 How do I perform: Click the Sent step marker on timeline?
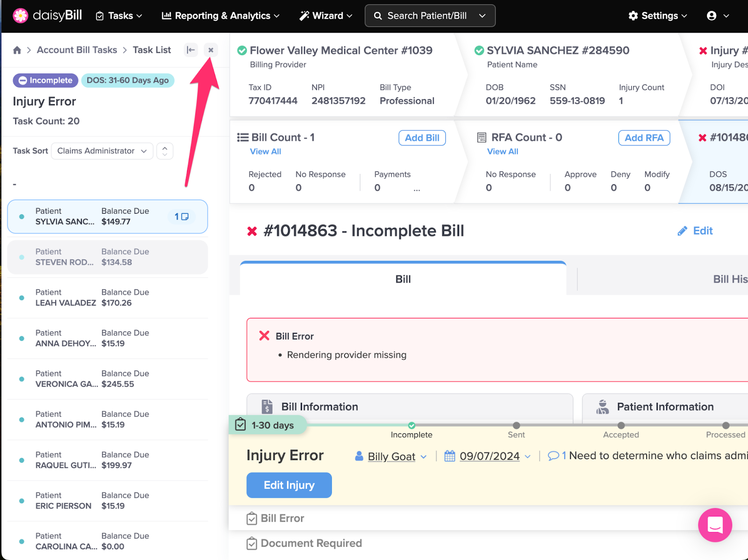tap(516, 425)
